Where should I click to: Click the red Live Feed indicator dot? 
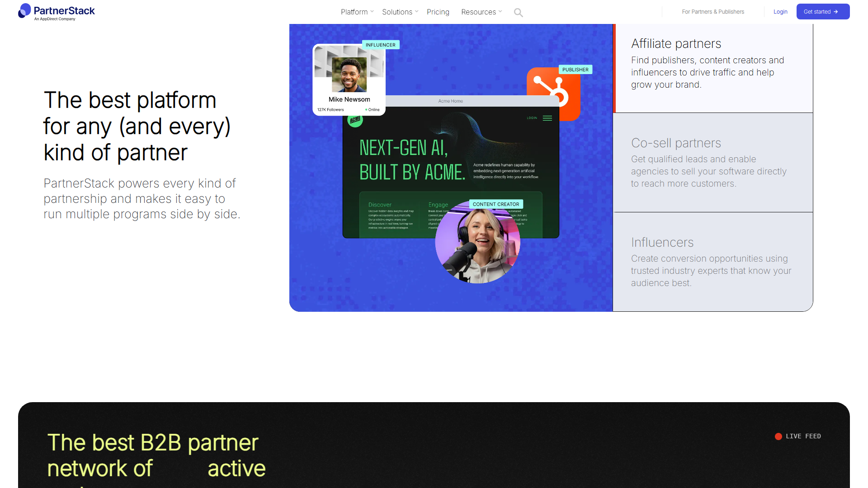click(778, 436)
